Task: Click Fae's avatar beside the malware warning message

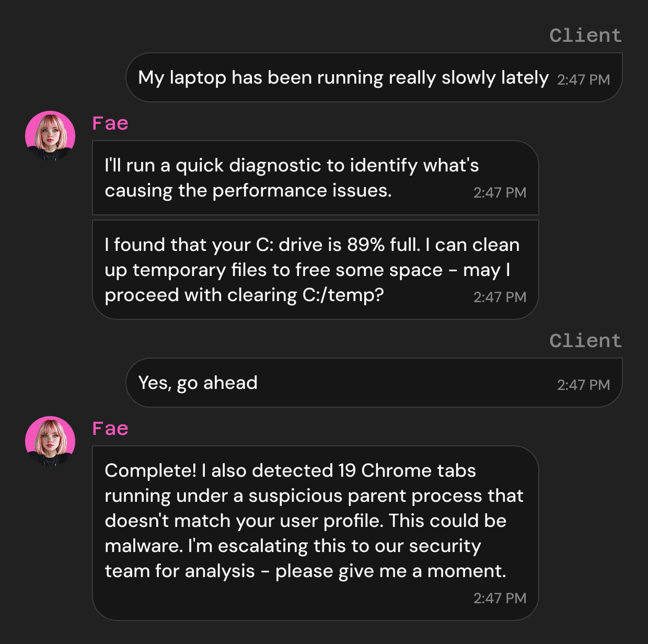Action: click(x=50, y=440)
